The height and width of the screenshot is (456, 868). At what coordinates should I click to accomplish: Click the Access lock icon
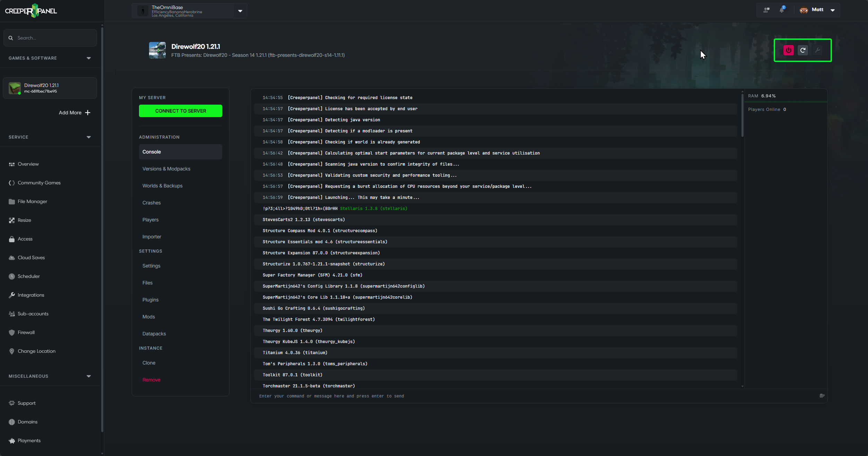coord(12,239)
